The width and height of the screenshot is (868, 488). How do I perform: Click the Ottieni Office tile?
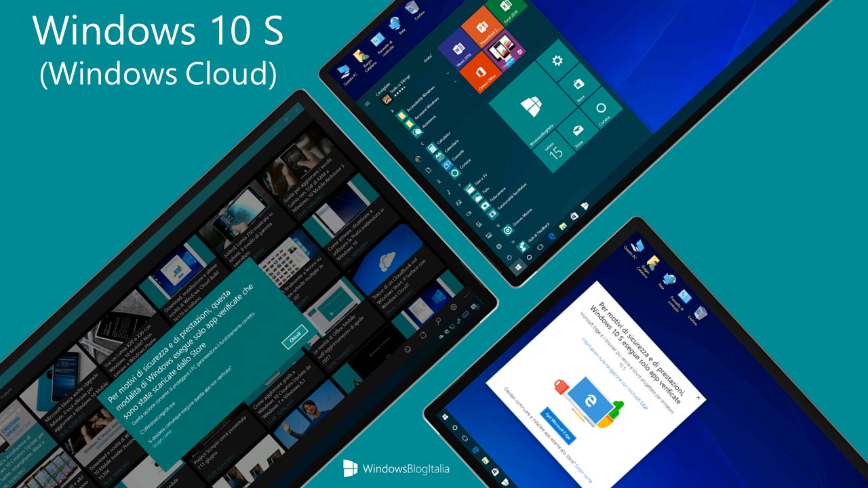tap(481, 73)
